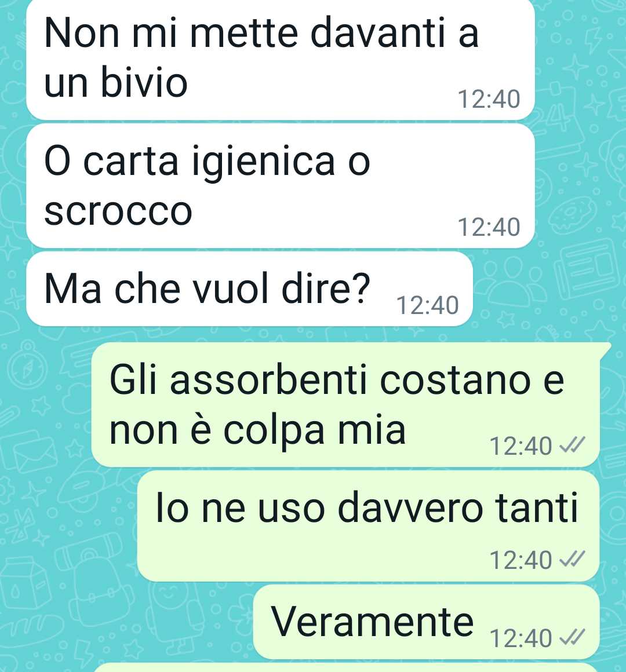626x672 pixels.
Task: Tap the timestamp next to 'scrocco'
Action: (489, 227)
